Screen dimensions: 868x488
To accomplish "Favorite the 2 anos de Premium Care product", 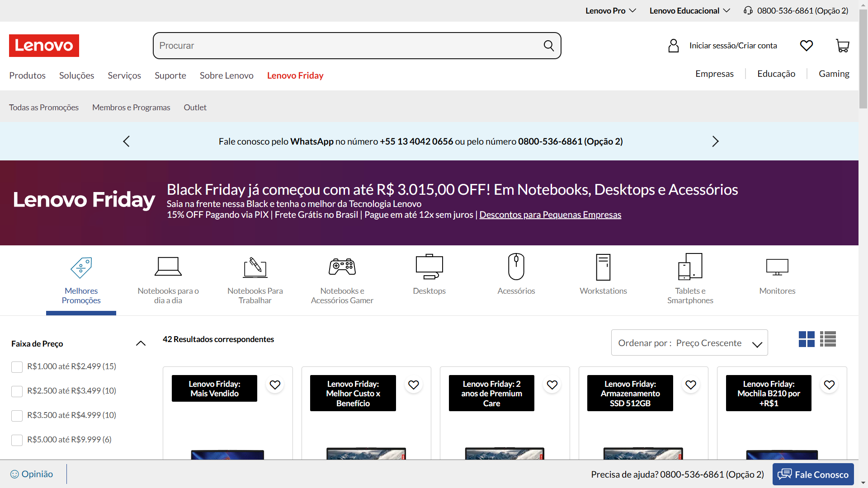I will tap(552, 385).
